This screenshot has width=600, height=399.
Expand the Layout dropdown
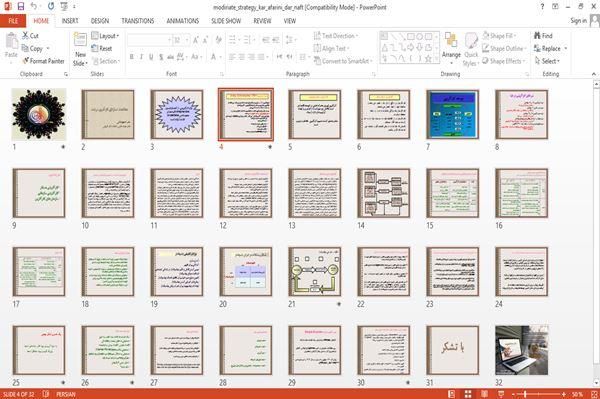click(x=105, y=36)
